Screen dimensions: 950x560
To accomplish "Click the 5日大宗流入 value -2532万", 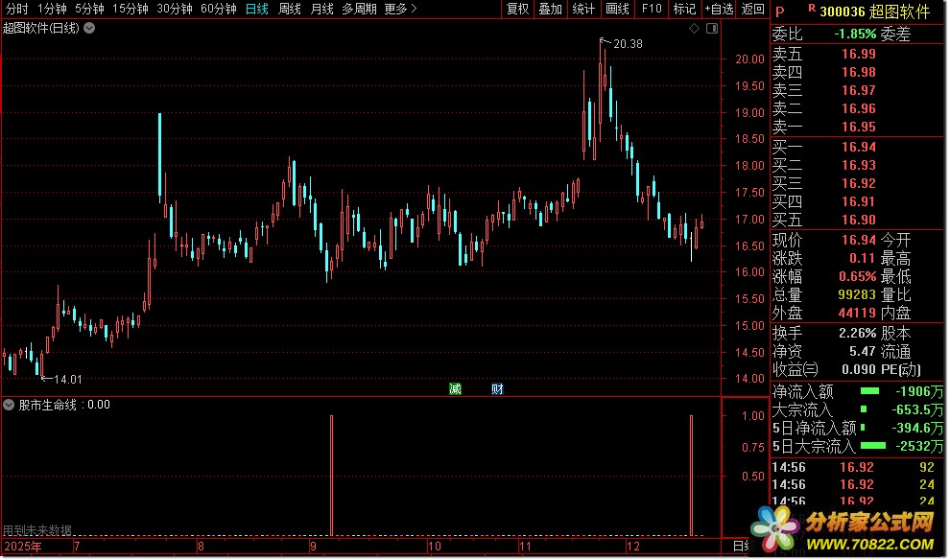I will tap(919, 446).
